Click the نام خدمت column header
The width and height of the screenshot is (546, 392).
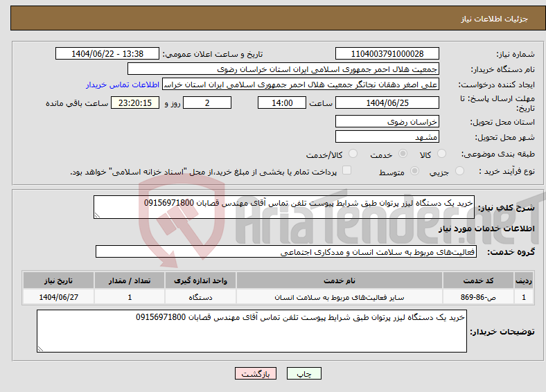tap(340, 280)
